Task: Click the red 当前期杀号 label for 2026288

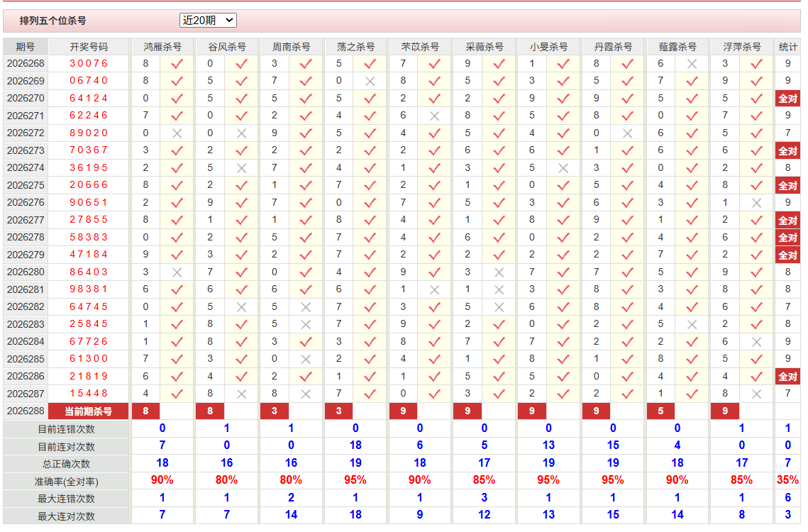Action: tap(88, 411)
